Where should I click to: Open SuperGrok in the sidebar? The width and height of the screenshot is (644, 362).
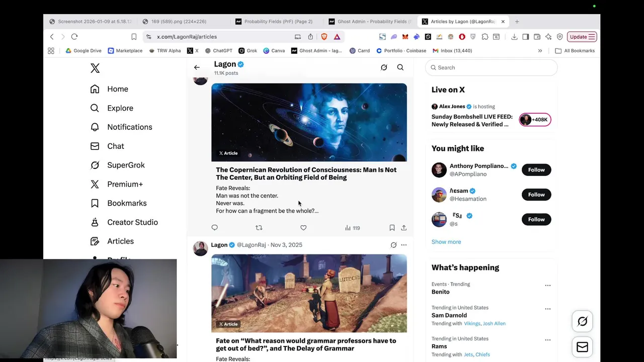click(x=117, y=165)
